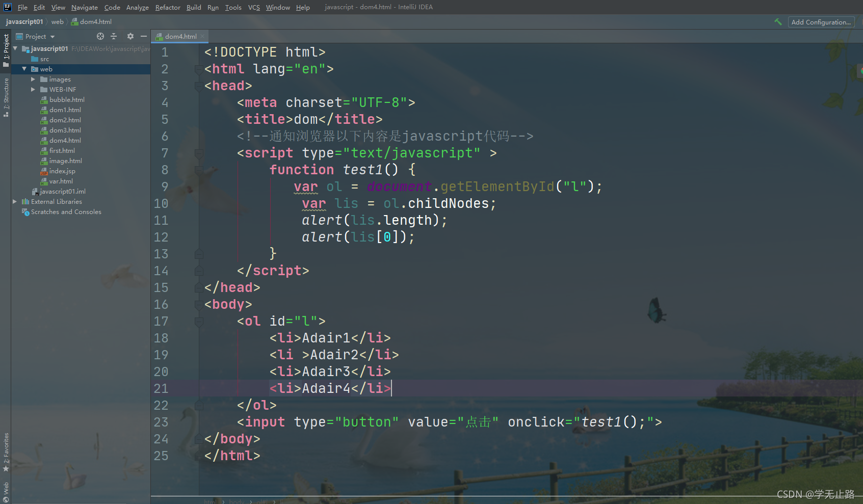863x504 pixels.
Task: Click the getElementById method call in code
Action: click(498, 187)
